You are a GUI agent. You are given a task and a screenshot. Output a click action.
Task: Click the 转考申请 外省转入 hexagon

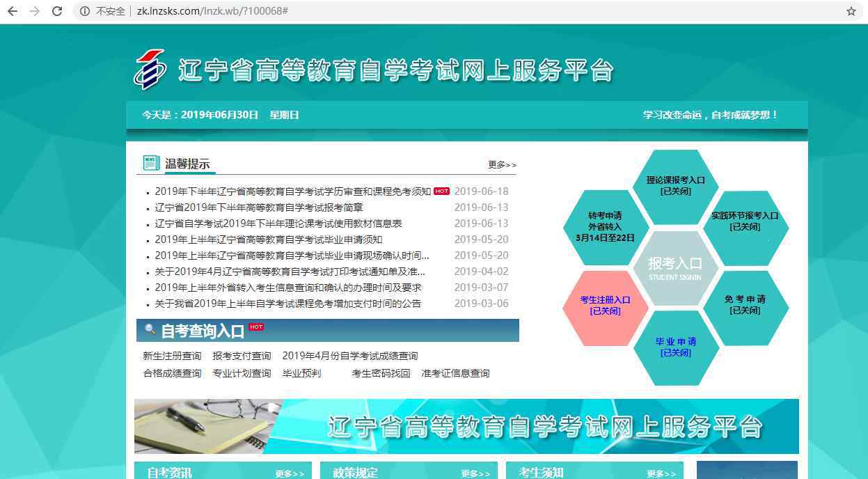point(606,226)
